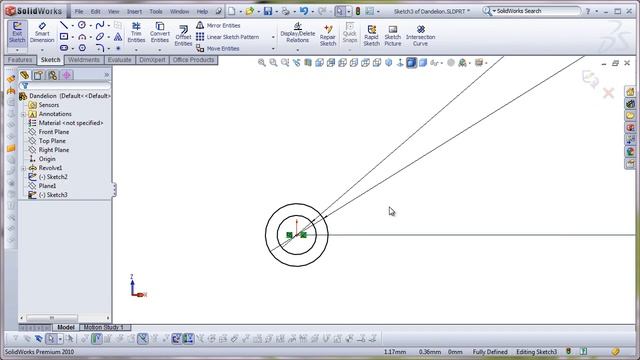Click the Rebuild traffic light icon
The height and width of the screenshot is (360, 640).
[x=358, y=11]
